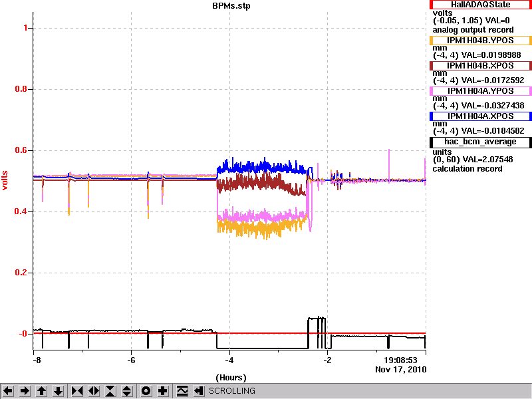Click the horizontal zoom-in bowtie icon
The height and width of the screenshot is (399, 532).
(x=77, y=391)
